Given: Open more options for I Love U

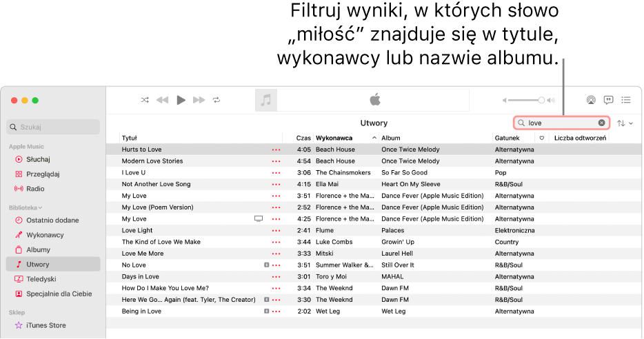Looking at the screenshot, I should click(276, 173).
